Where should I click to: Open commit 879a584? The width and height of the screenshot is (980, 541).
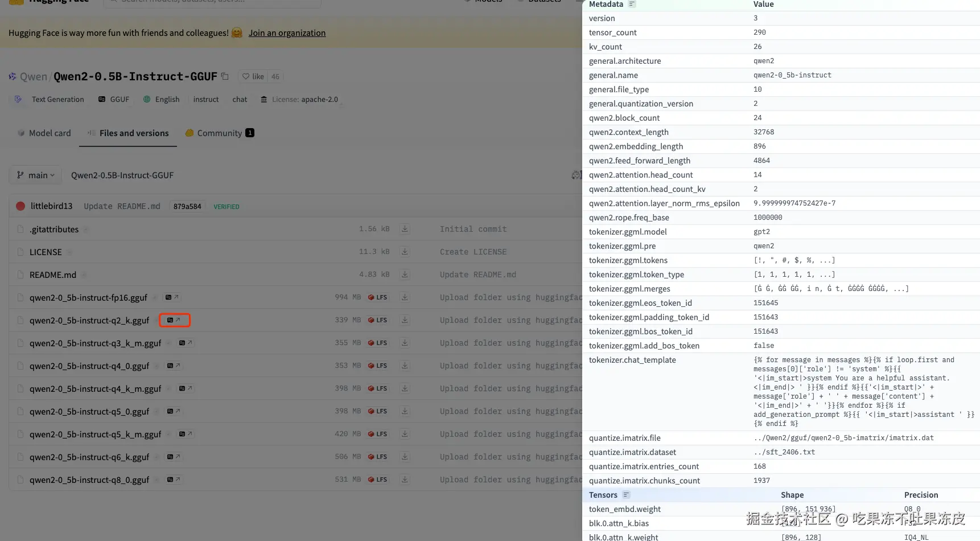(187, 206)
